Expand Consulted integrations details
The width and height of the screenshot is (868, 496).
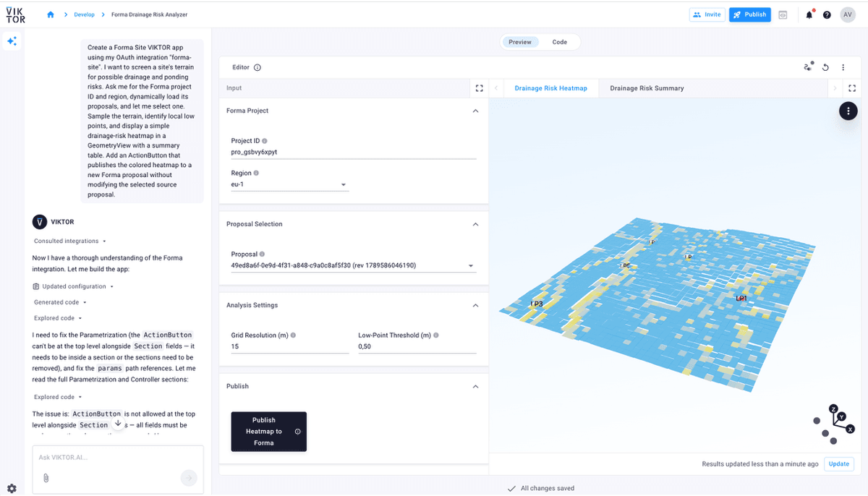(x=70, y=241)
